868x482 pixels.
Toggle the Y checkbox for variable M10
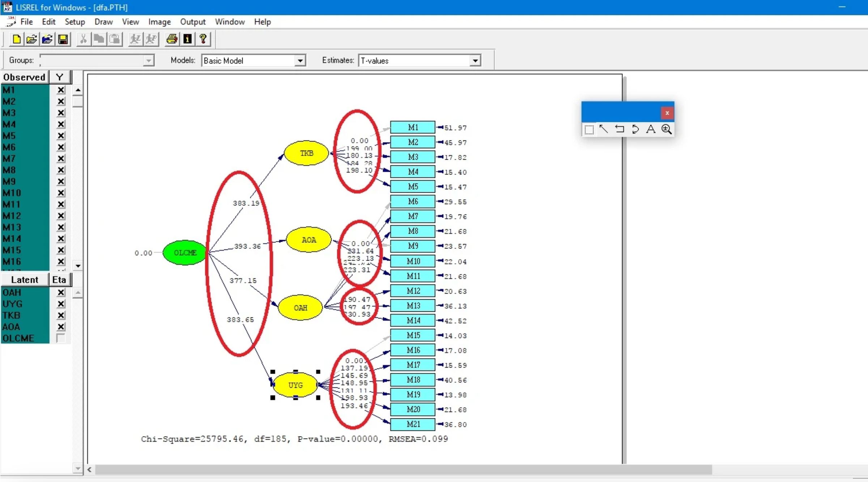click(60, 193)
